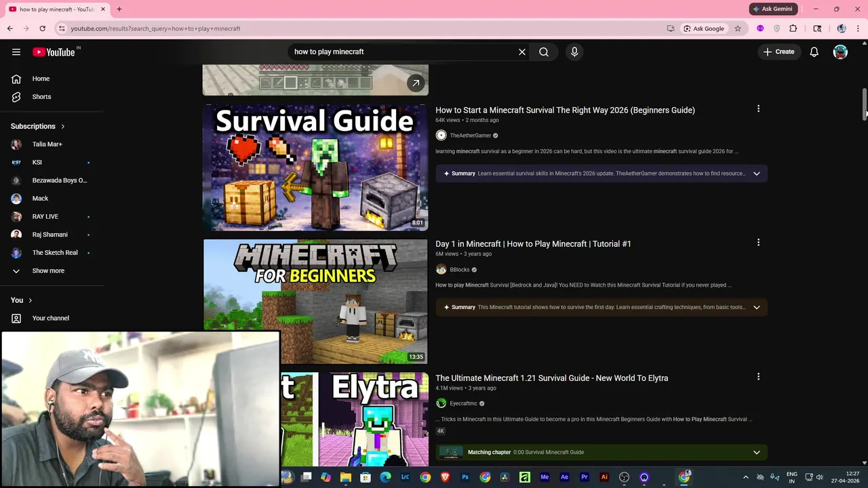
Task: Open three-dot menu for Day 1 in Minecraft video
Action: 758,243
